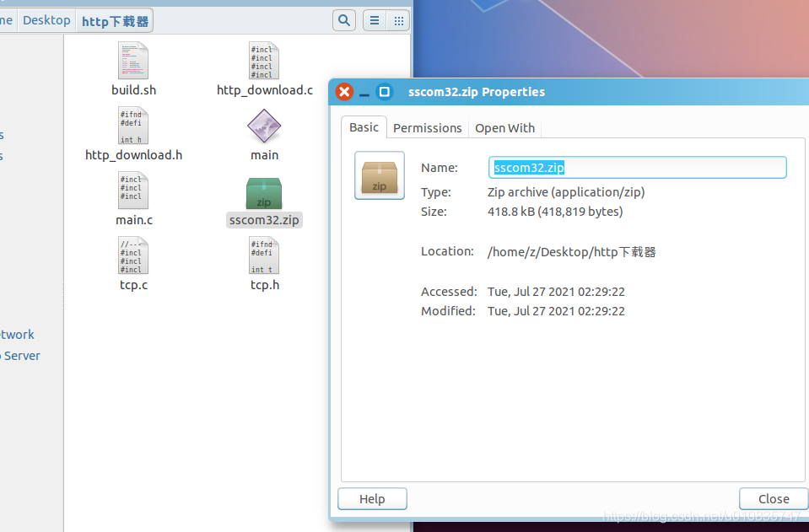Image resolution: width=809 pixels, height=532 pixels.
Task: Click the location path /home/z/Desktop text
Action: click(572, 252)
